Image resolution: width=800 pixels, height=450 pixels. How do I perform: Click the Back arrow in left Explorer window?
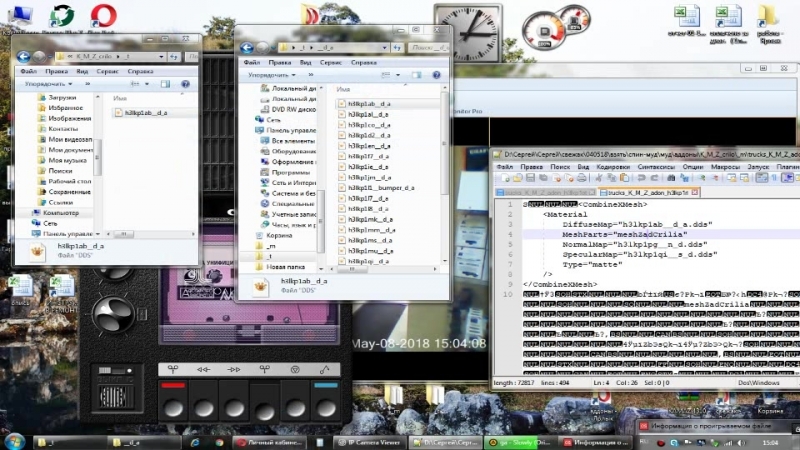(x=23, y=56)
